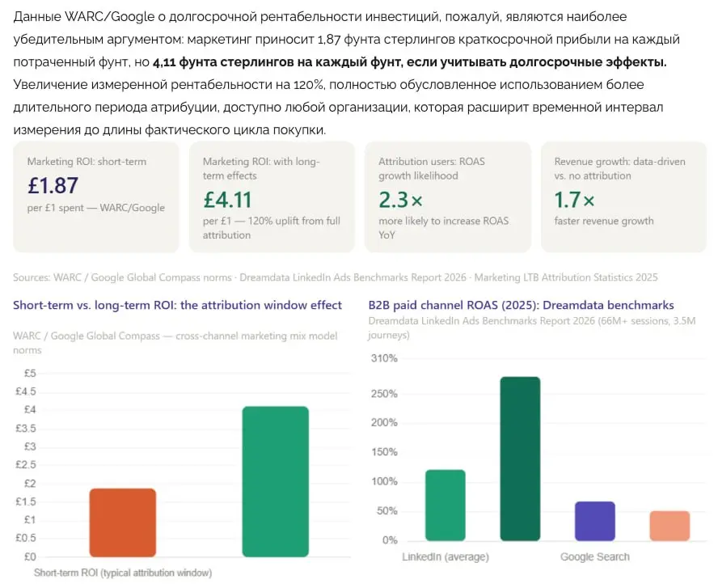This screenshot has width=718, height=588.
Task: Select the purple Google Search bar
Action: point(595,521)
